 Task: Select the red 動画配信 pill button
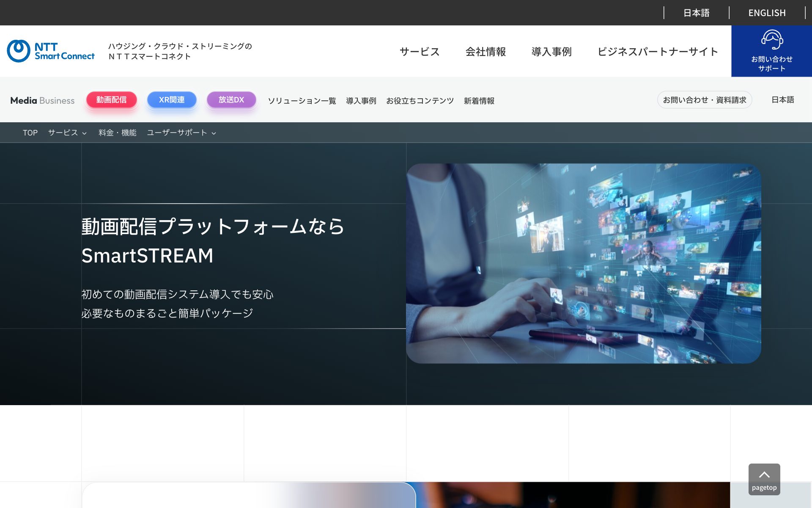[x=112, y=100]
